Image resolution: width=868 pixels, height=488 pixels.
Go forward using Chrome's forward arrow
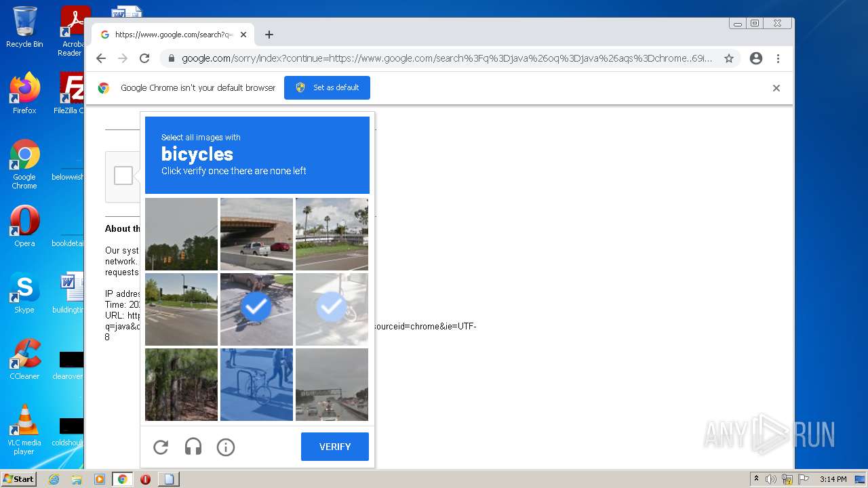coord(123,58)
